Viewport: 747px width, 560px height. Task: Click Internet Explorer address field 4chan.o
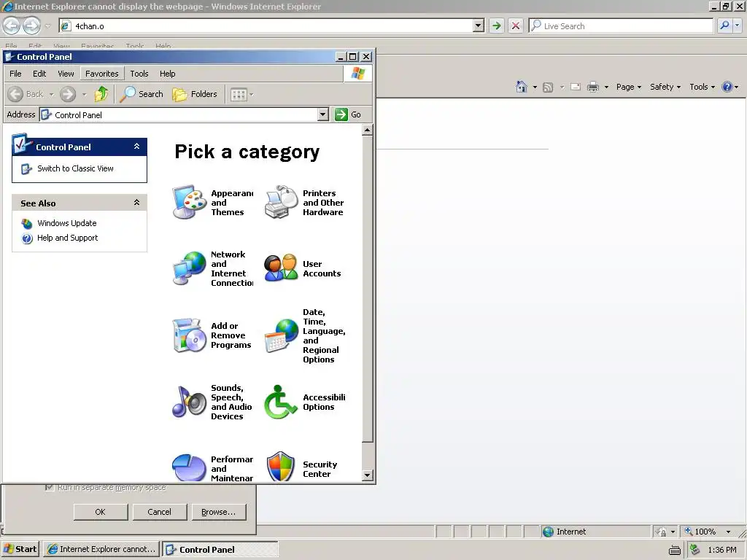click(x=267, y=26)
